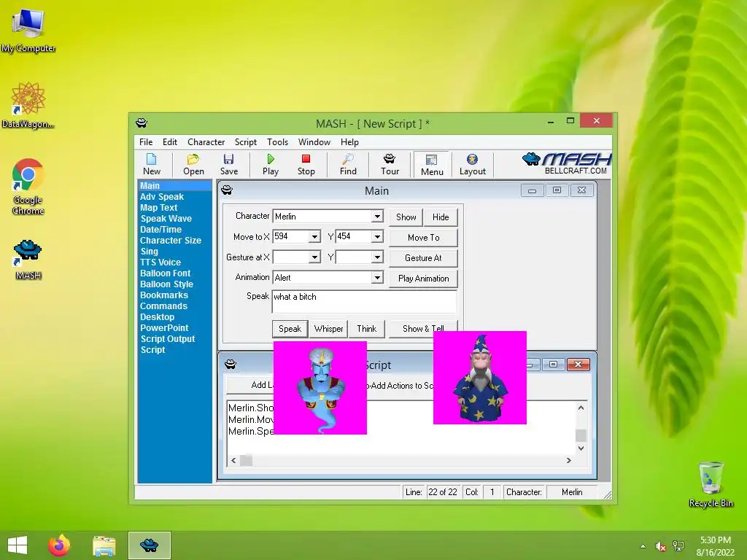Open the Move to X dropdown
This screenshot has height=560, width=747.
[314, 237]
